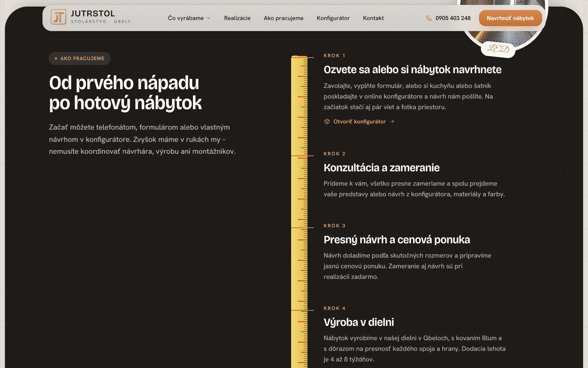Click the paragraph starting Nábytok vyrobíme v našej dielni

coord(414,349)
